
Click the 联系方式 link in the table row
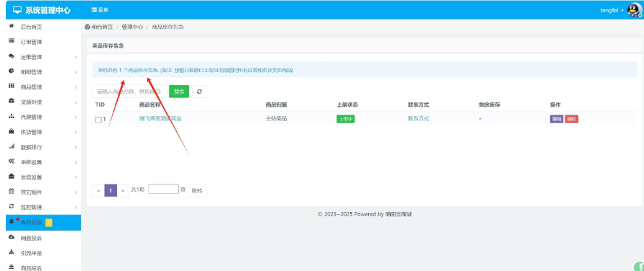(x=418, y=118)
